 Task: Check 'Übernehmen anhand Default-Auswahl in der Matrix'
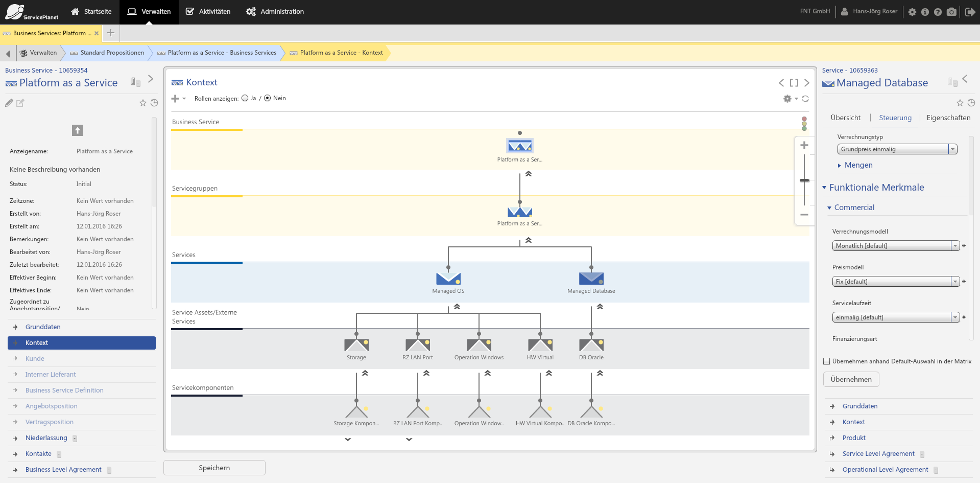point(827,361)
